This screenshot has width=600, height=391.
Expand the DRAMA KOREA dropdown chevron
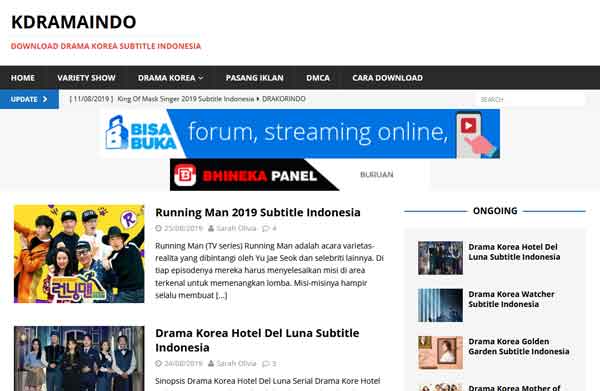click(201, 78)
